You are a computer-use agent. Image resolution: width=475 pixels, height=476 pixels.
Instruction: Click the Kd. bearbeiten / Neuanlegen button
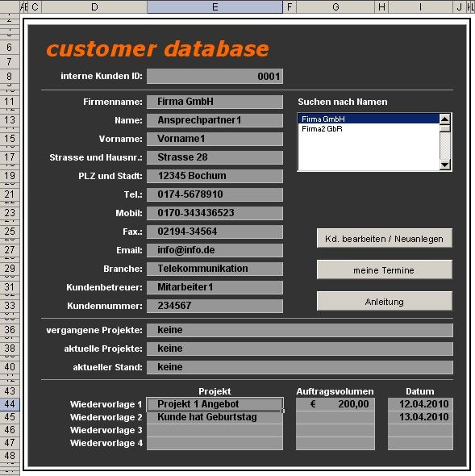point(384,238)
